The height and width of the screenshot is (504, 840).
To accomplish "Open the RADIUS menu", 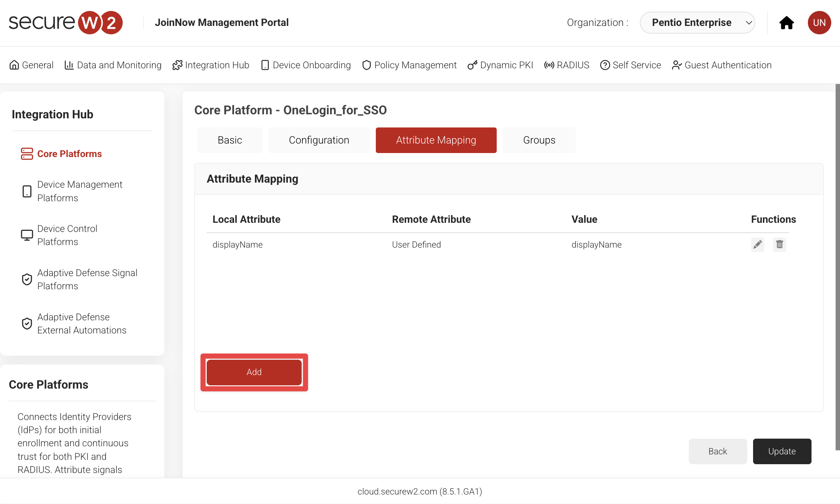I will [x=567, y=65].
